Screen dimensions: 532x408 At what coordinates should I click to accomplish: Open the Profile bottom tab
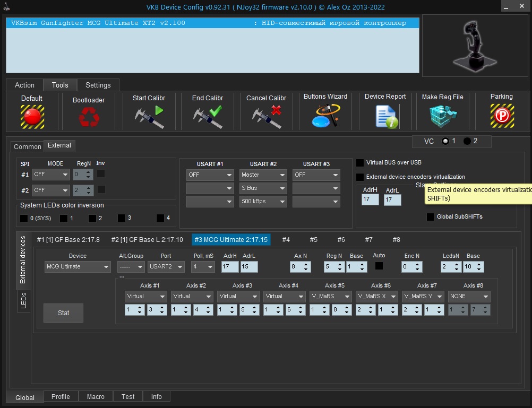click(x=61, y=396)
